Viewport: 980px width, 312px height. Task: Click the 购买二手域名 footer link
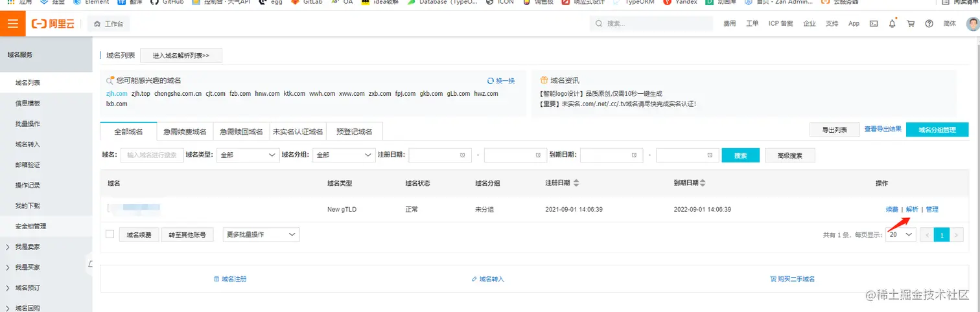(792, 279)
